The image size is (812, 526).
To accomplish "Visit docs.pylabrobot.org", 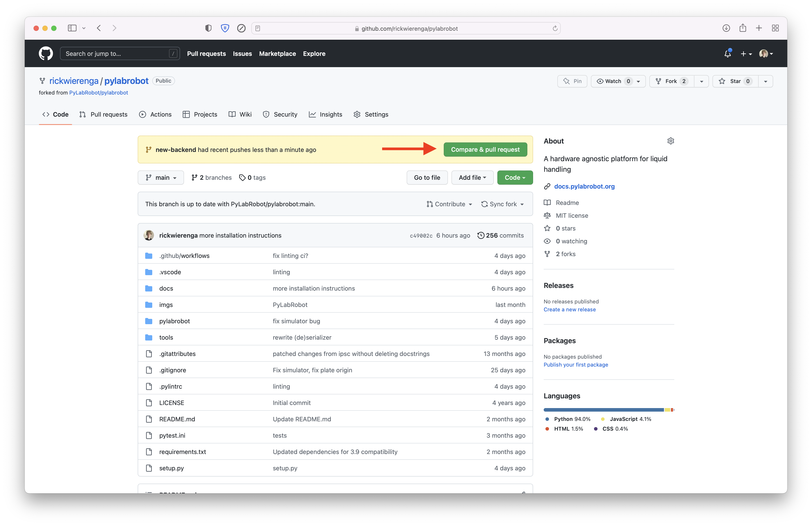I will (584, 186).
